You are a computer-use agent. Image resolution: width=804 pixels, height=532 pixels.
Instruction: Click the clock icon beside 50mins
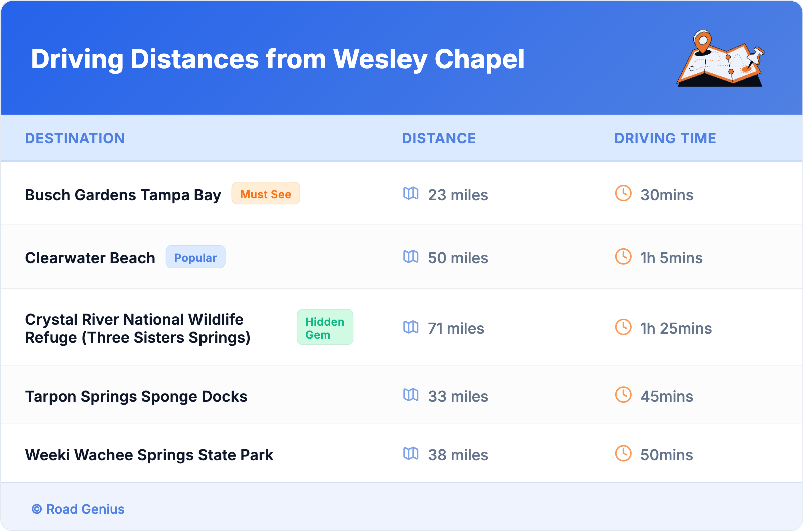pos(623,454)
